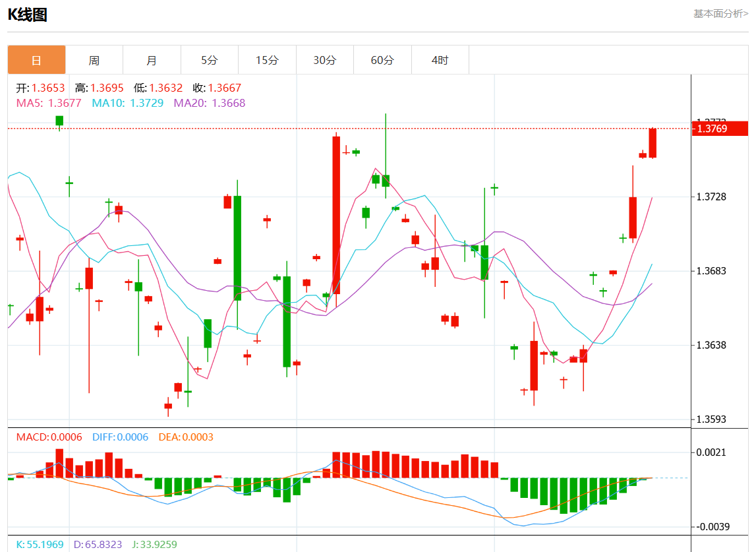This screenshot has height=552, width=756.
Task: Click the D:65.8323 KDJ value
Action: pyautogui.click(x=98, y=544)
